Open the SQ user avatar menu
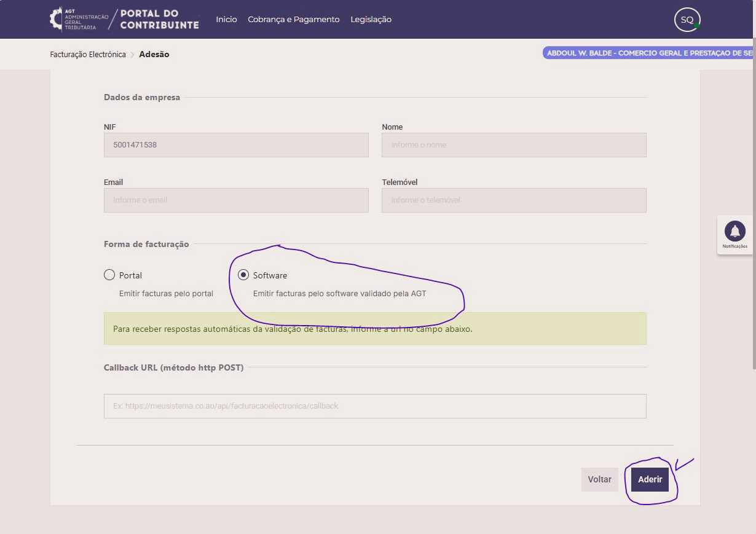The image size is (756, 534). tap(687, 20)
